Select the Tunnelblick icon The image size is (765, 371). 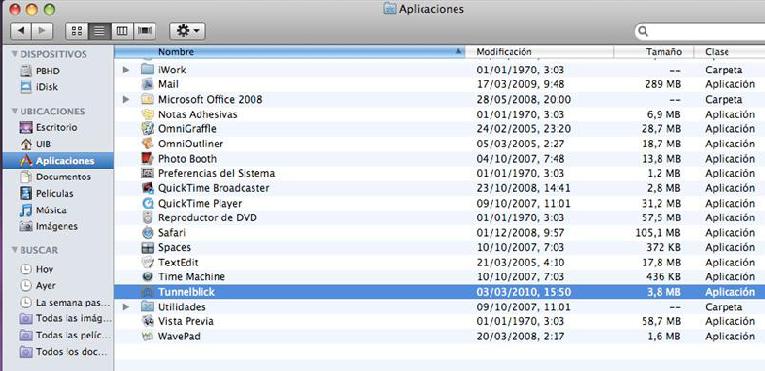click(x=147, y=292)
